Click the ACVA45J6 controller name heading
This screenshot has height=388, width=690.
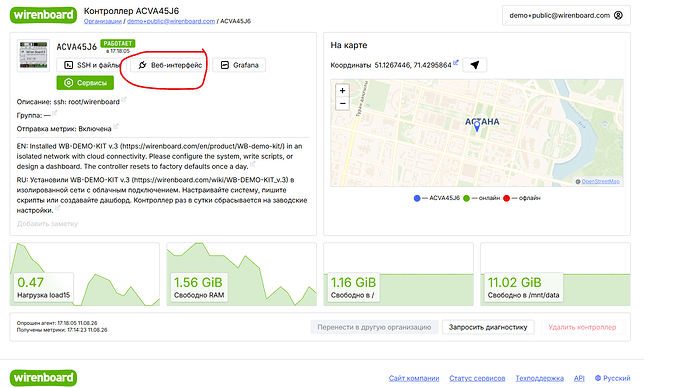(77, 47)
